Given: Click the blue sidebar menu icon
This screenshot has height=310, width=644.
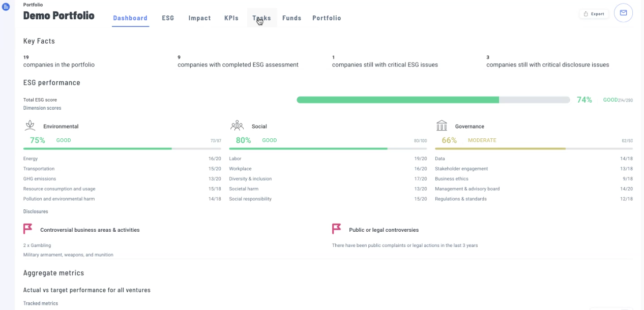Looking at the screenshot, I should tap(6, 7).
